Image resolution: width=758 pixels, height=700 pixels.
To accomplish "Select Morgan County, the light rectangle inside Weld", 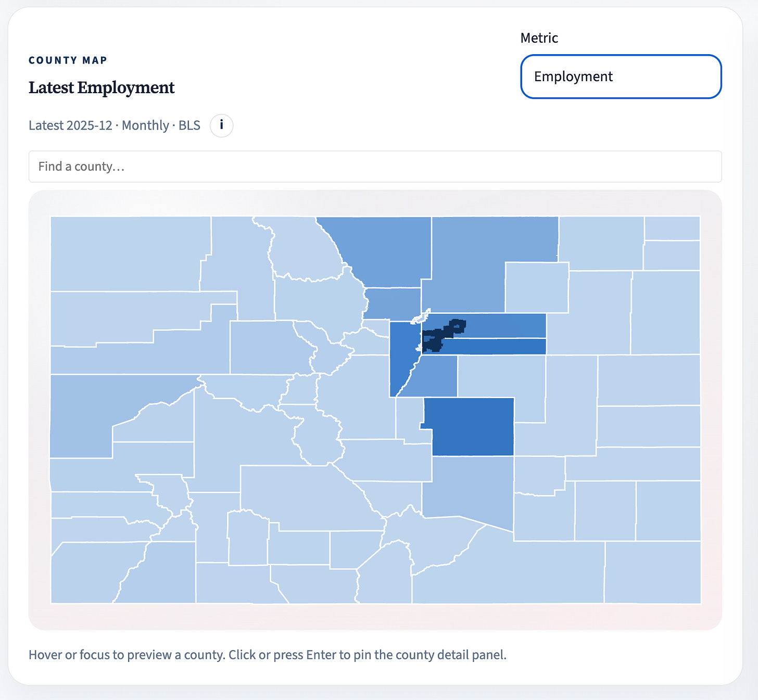I will click(x=537, y=287).
